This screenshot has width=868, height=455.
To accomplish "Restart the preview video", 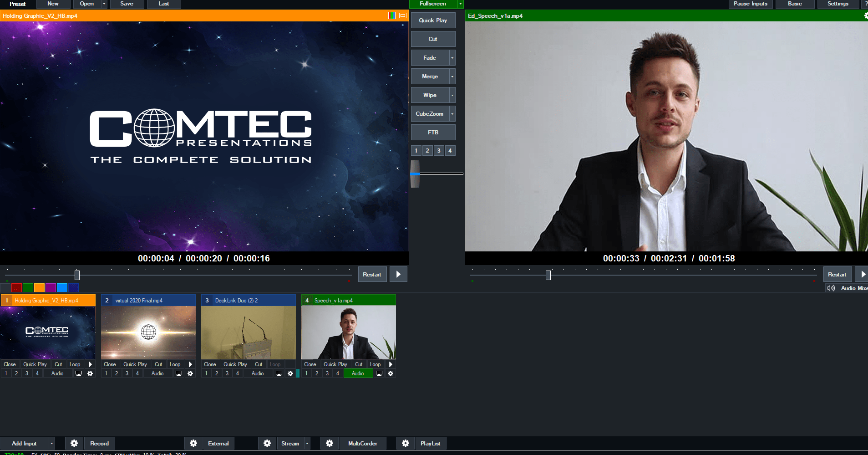I will point(372,274).
